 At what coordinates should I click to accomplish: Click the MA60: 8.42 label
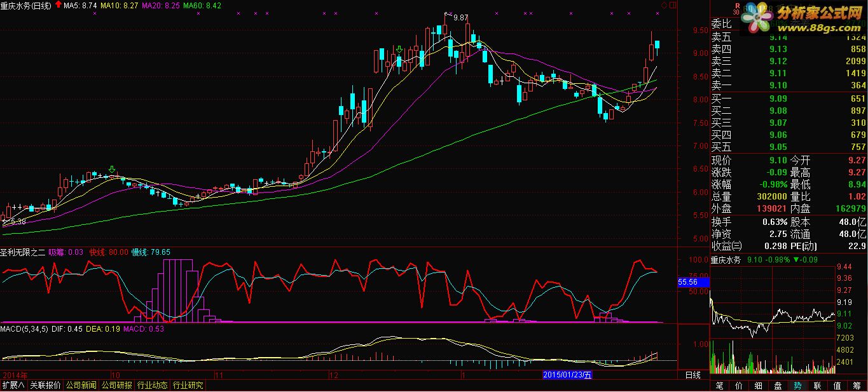pos(202,6)
